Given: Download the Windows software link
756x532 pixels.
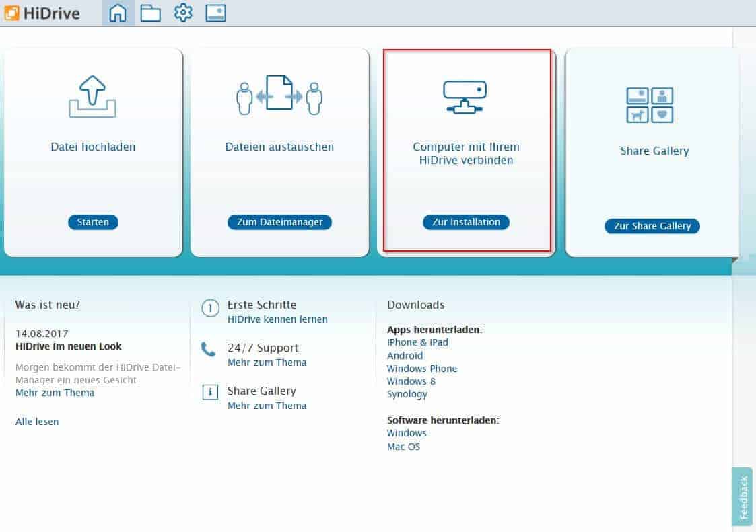Looking at the screenshot, I should pyautogui.click(x=407, y=433).
